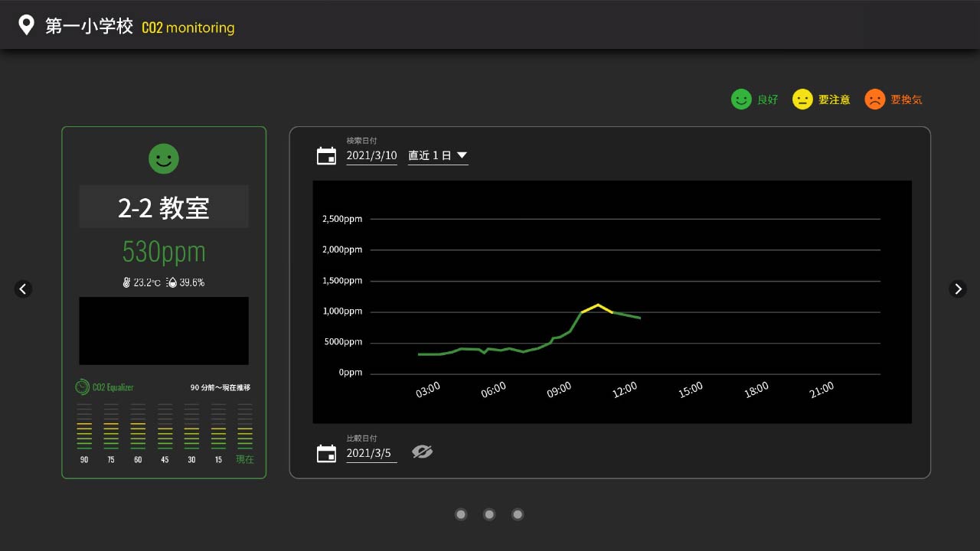Click the location pin icon in header
Viewport: 980px width, 551px height.
(x=27, y=25)
